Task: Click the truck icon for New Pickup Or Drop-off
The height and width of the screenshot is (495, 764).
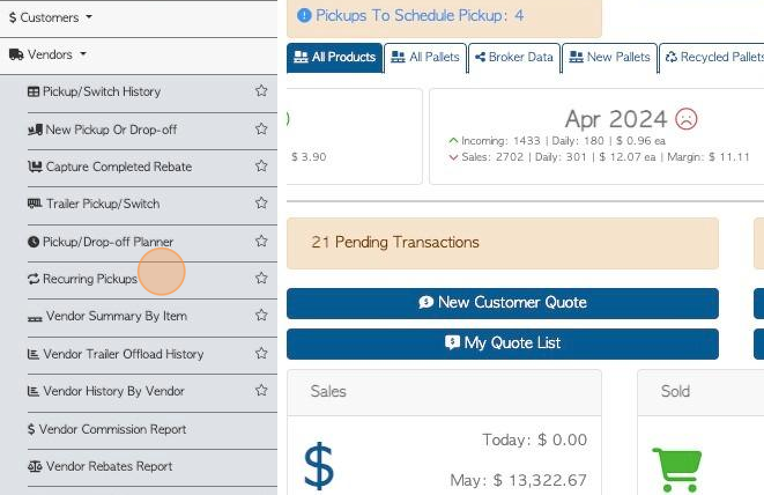Action: [x=36, y=130]
